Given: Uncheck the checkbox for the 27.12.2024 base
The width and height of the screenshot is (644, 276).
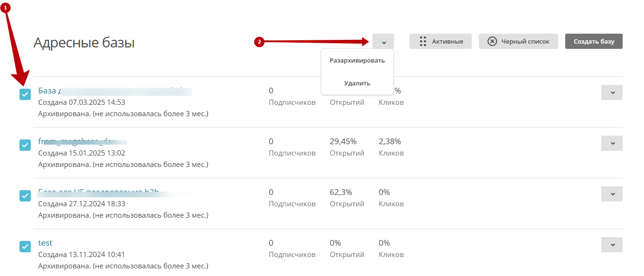Looking at the screenshot, I should coord(25,196).
